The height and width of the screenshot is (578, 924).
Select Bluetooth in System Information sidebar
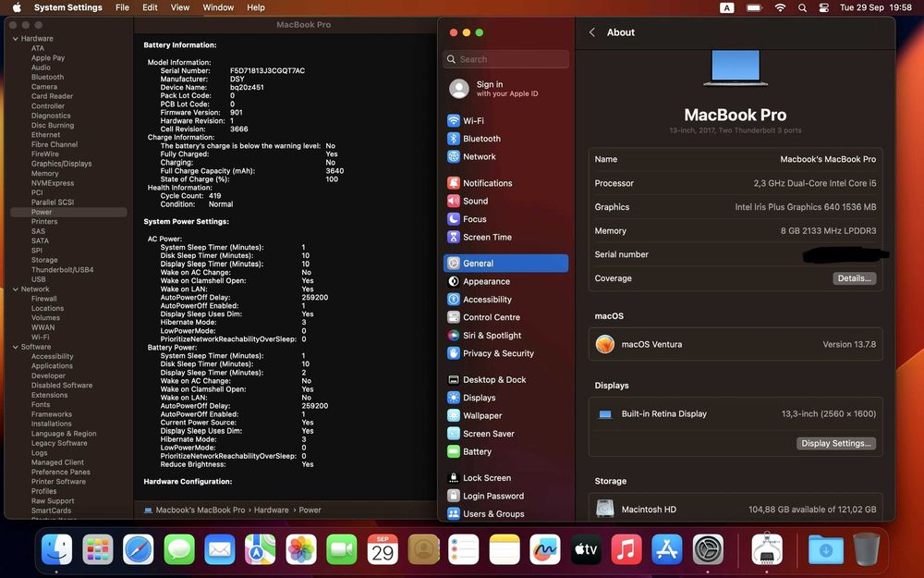(47, 78)
